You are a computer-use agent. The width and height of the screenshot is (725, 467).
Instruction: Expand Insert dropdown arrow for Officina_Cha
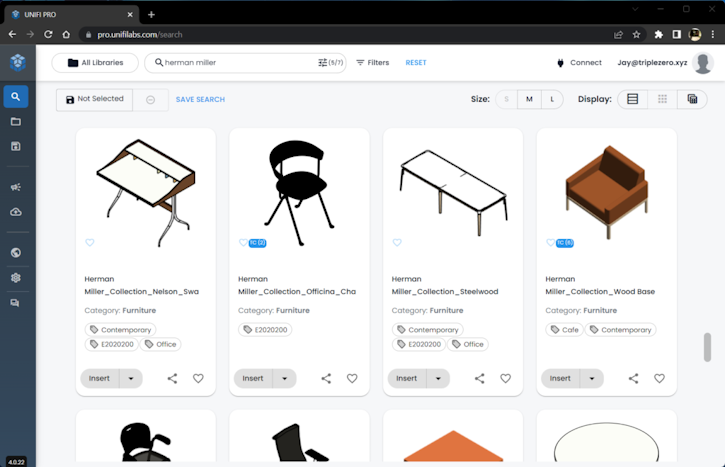285,379
